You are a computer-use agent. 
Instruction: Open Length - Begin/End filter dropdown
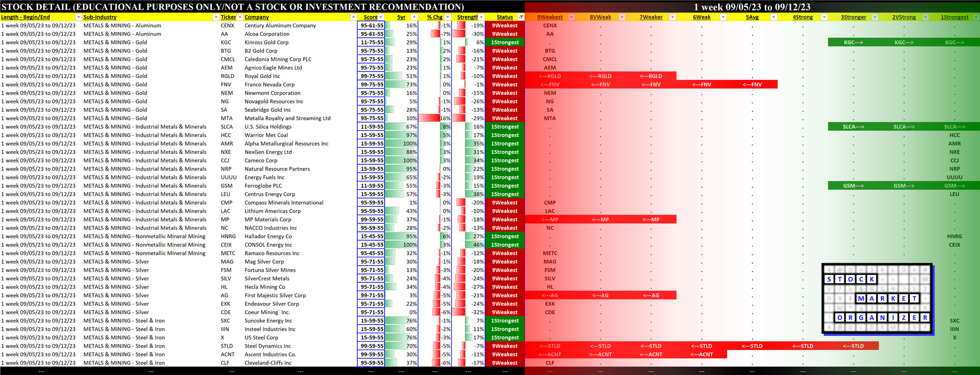(78, 17)
